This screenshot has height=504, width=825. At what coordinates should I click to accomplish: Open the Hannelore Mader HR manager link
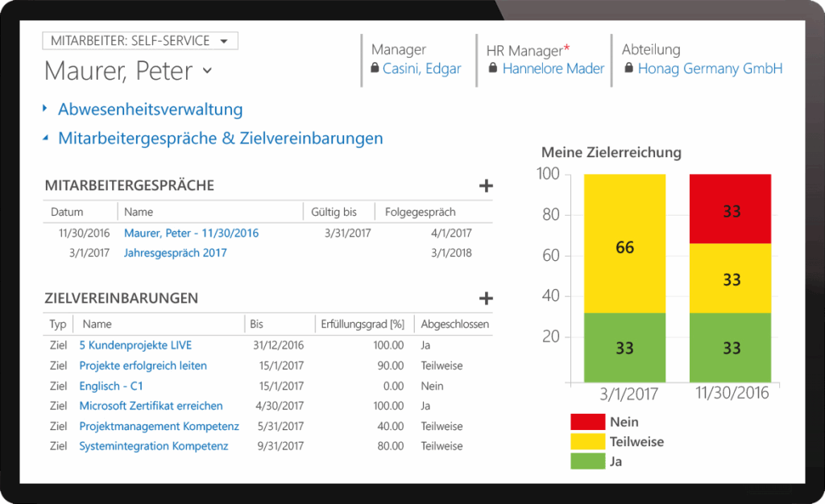tap(553, 69)
